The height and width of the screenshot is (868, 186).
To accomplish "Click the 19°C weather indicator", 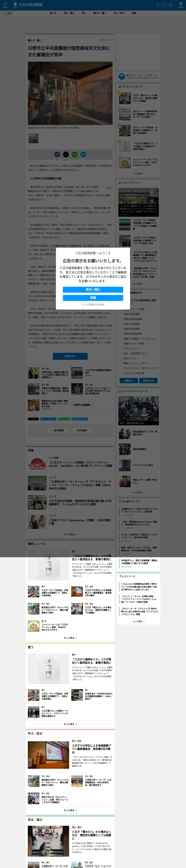I will (7, 13).
